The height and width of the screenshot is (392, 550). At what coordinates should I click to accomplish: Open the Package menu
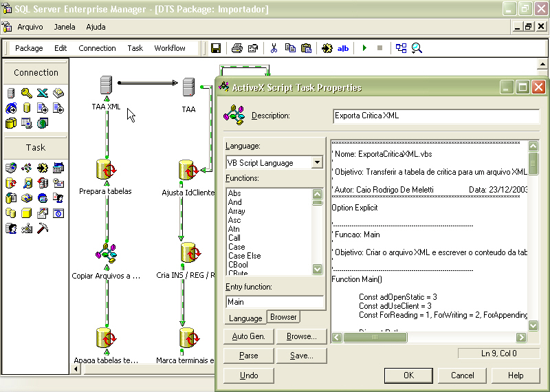coord(29,48)
